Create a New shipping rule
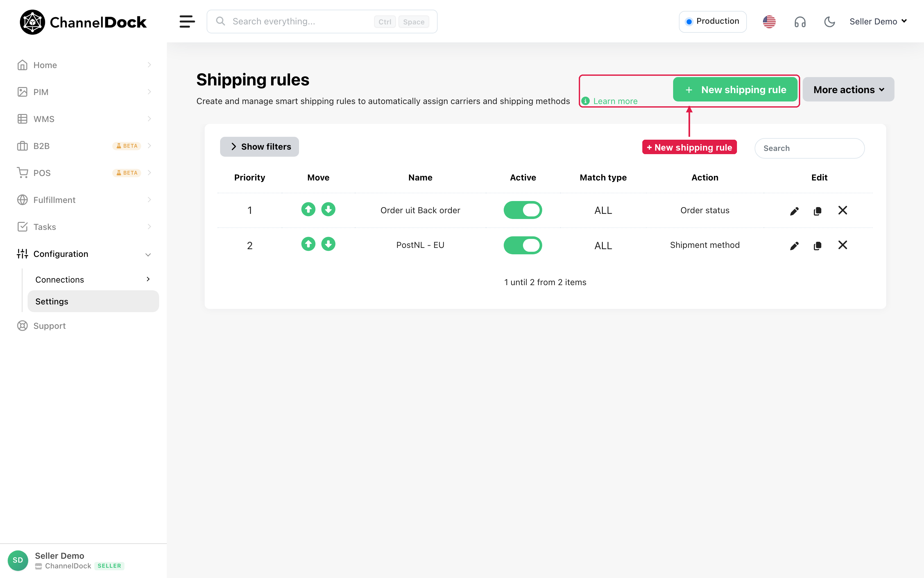The image size is (924, 578). 735,90
